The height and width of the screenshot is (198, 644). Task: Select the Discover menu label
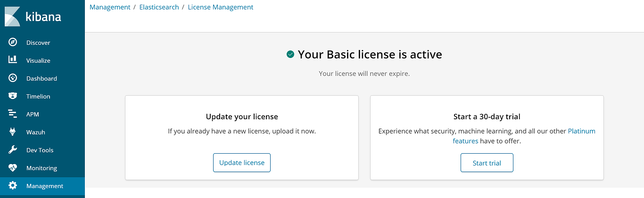point(38,43)
